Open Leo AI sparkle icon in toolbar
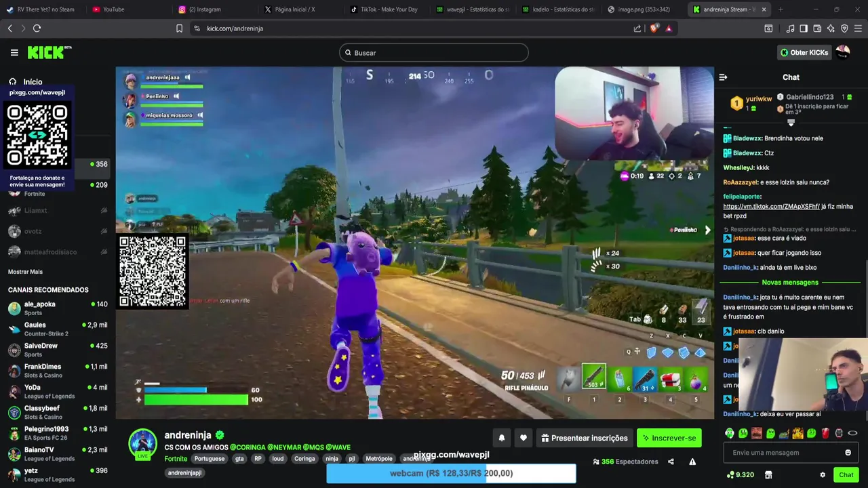This screenshot has width=868, height=488. coord(831,28)
